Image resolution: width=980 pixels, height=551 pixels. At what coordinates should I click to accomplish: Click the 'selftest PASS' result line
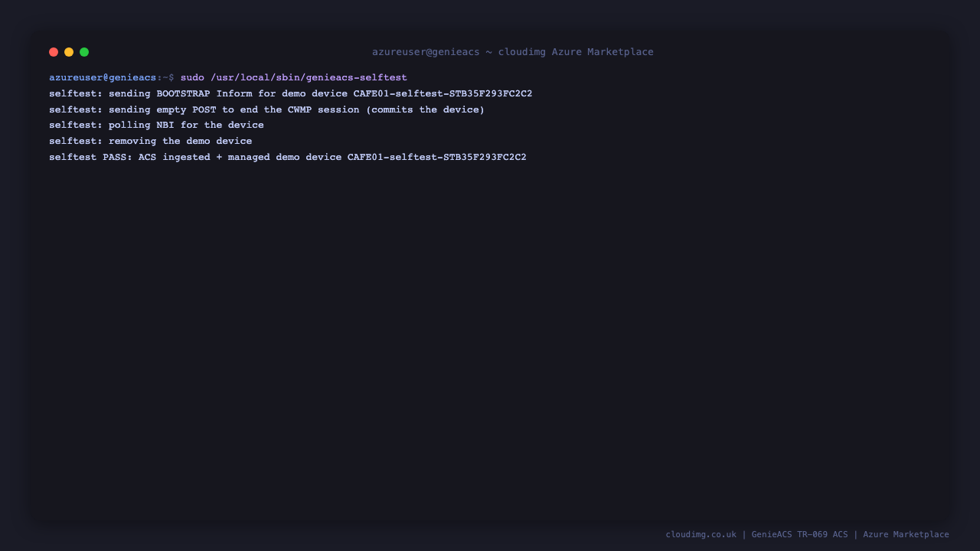288,158
